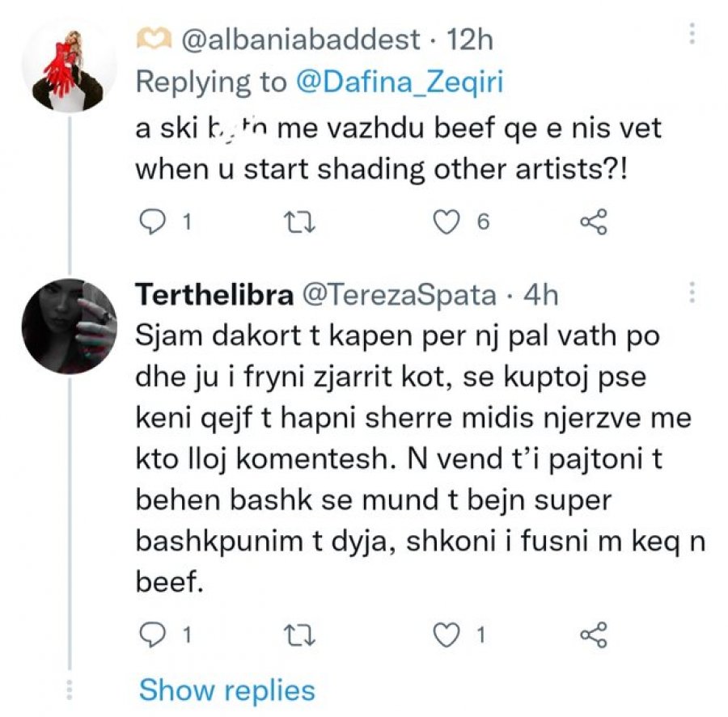Share the Terthelibra tweet
The width and height of the screenshot is (728, 717).
click(x=594, y=635)
